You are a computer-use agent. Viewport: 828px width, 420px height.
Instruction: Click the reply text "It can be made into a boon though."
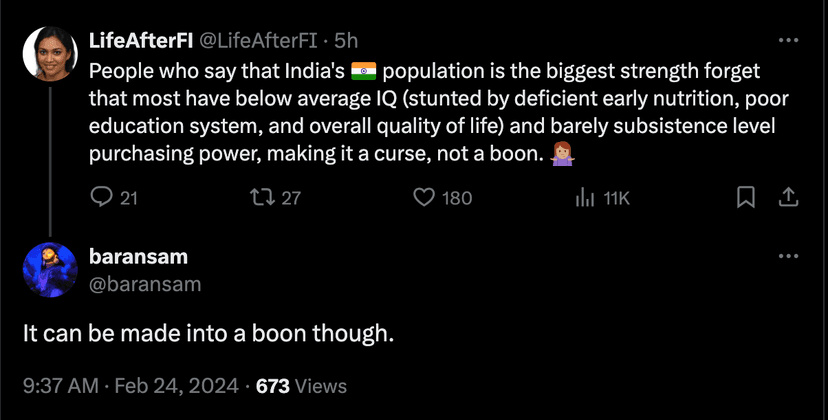209,333
